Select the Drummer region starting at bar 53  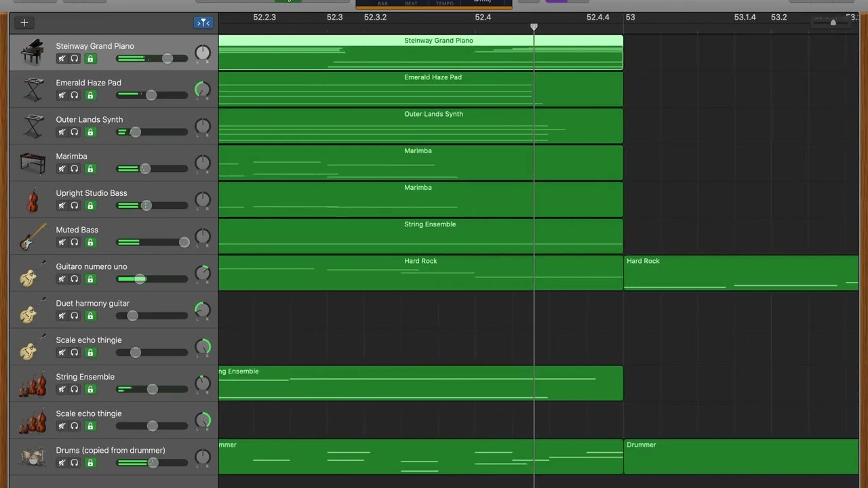(741, 456)
